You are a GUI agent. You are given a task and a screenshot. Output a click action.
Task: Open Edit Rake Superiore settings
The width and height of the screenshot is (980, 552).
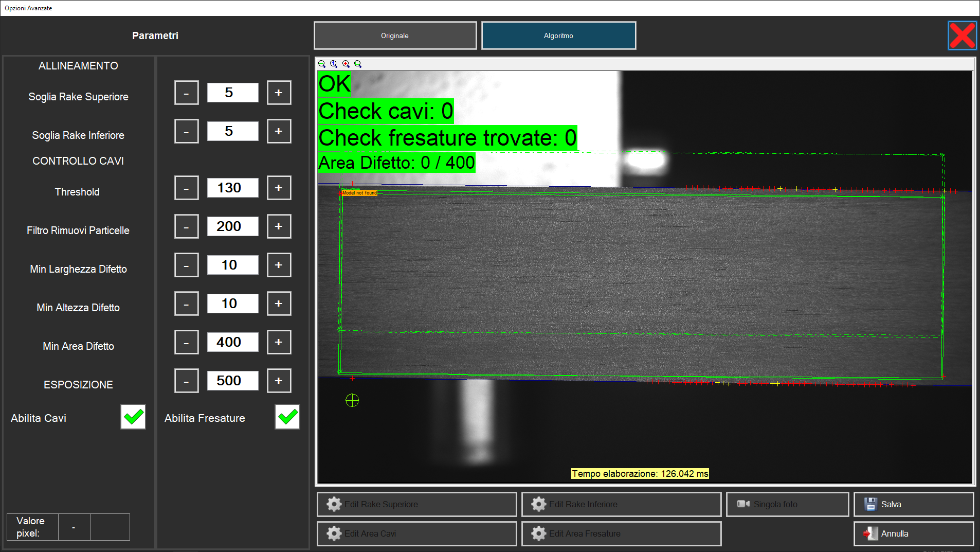click(416, 504)
